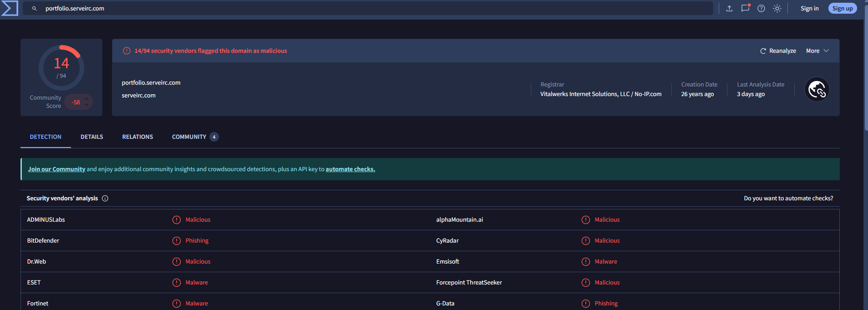Click the automate checks link
The height and width of the screenshot is (310, 868).
pos(350,169)
